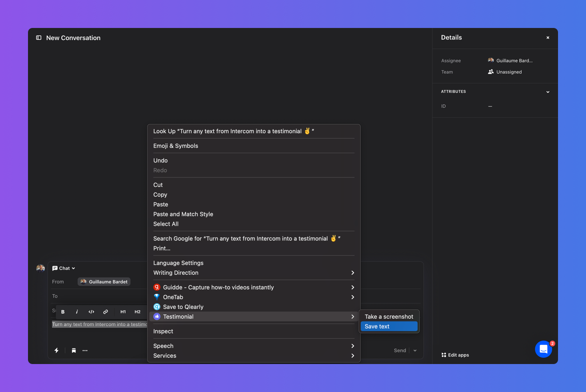
Task: Choose Select All in the context menu
Action: [x=254, y=224]
